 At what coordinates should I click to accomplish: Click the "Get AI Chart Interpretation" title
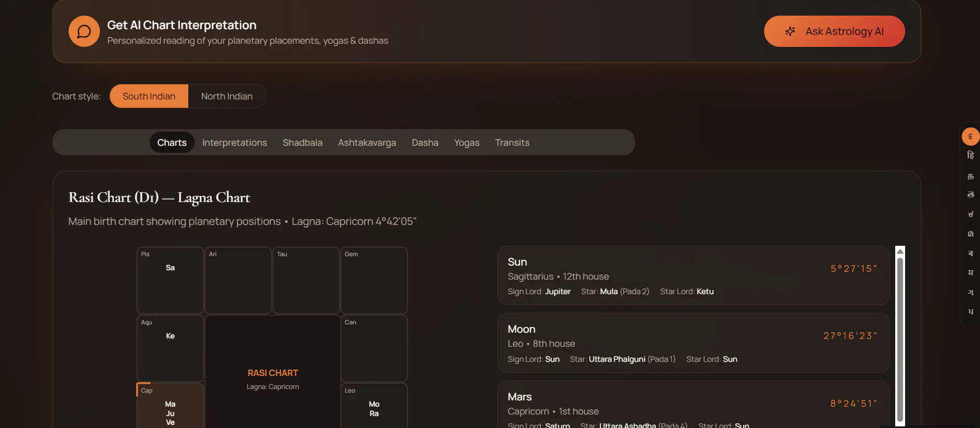pos(182,25)
